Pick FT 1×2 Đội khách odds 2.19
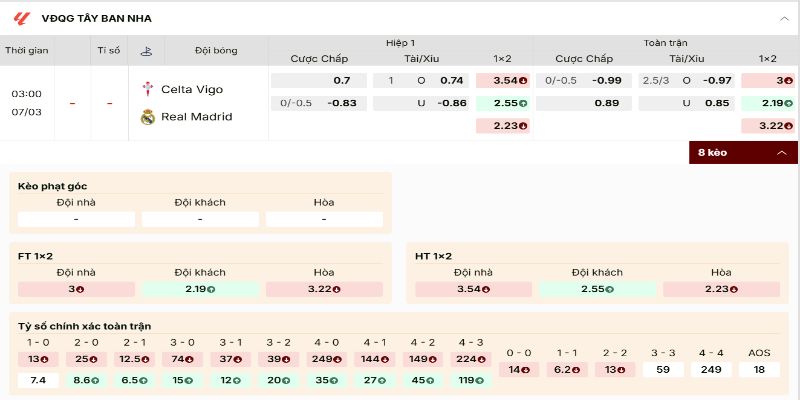 coord(200,289)
